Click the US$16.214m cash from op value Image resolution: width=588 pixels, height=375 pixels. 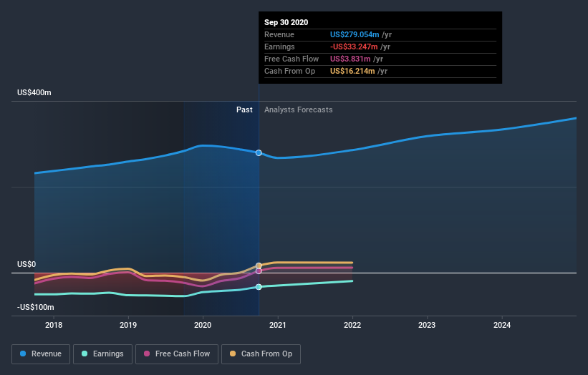tap(352, 71)
